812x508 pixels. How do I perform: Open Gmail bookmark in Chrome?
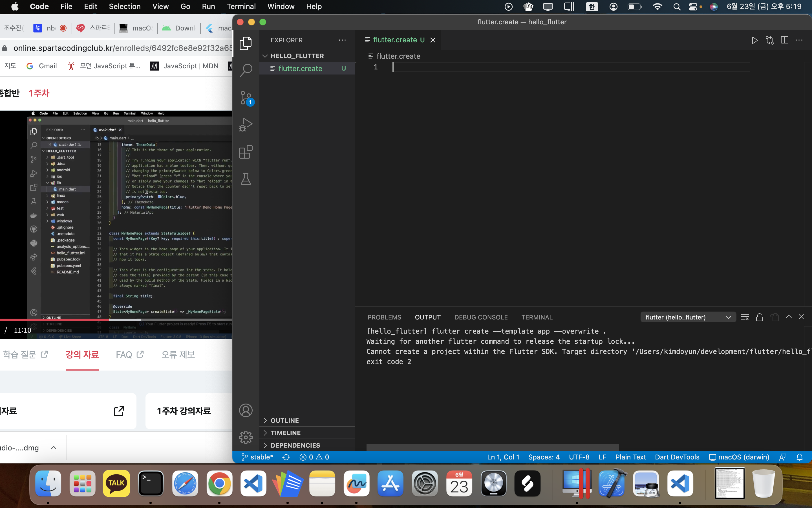pyautogui.click(x=42, y=66)
